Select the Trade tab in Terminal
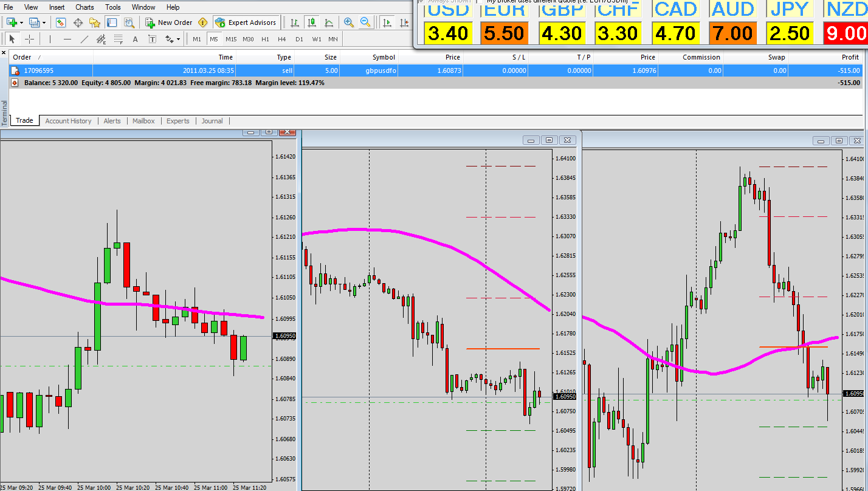The image size is (868, 491). [x=24, y=120]
